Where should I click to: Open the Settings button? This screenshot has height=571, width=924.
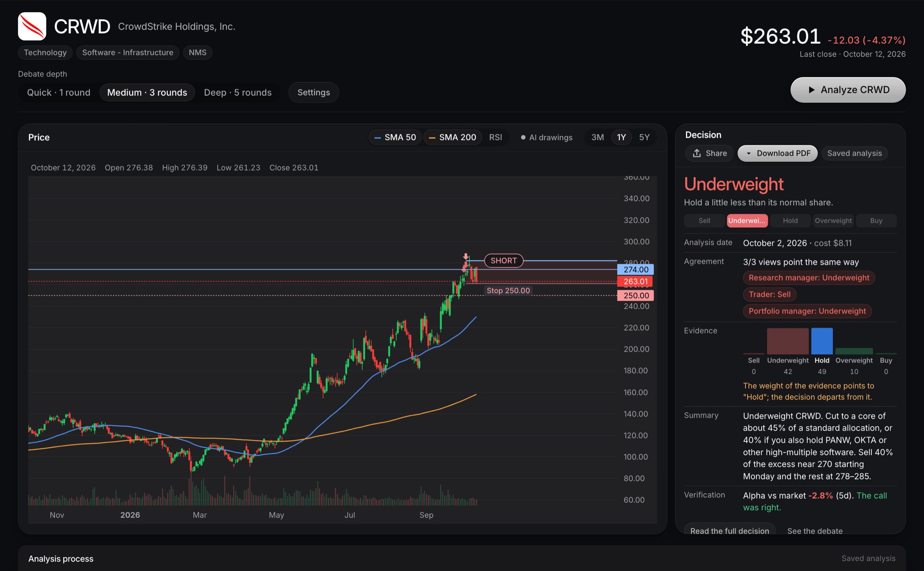[313, 92]
